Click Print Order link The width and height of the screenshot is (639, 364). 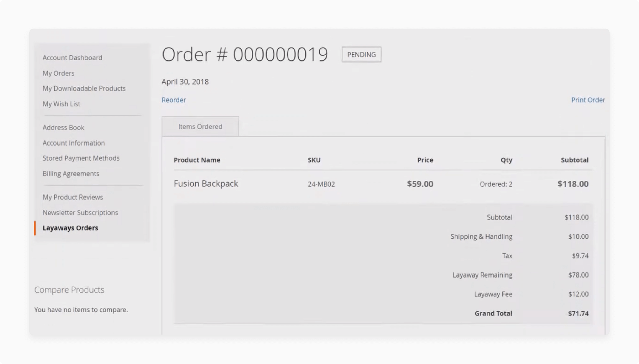point(588,100)
